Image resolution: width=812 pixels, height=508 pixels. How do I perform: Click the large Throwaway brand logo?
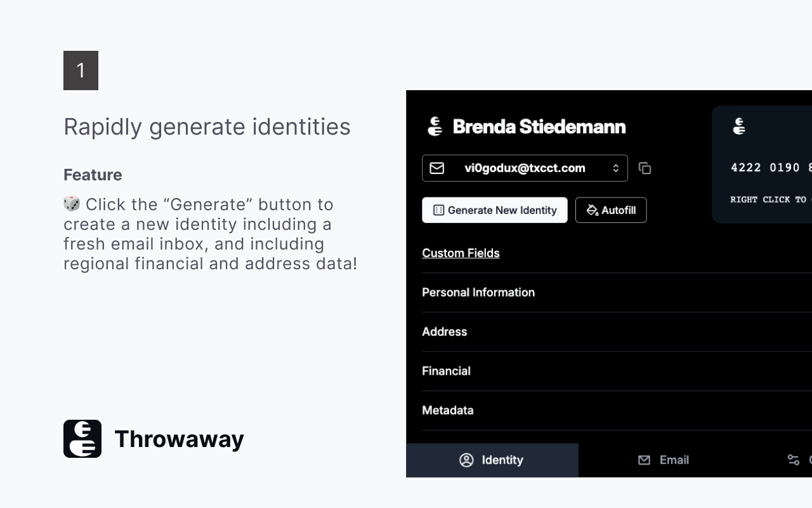82,439
